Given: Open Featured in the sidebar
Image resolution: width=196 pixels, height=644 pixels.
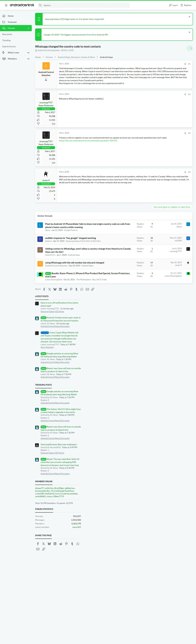Looking at the screenshot, I should pyautogui.click(x=12, y=22).
